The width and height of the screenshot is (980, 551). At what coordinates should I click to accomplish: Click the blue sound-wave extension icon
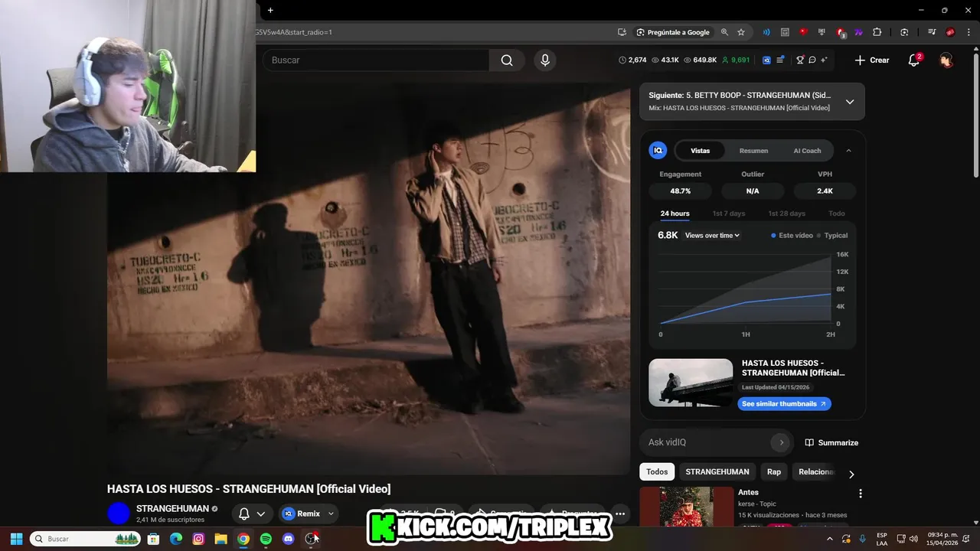(x=766, y=32)
